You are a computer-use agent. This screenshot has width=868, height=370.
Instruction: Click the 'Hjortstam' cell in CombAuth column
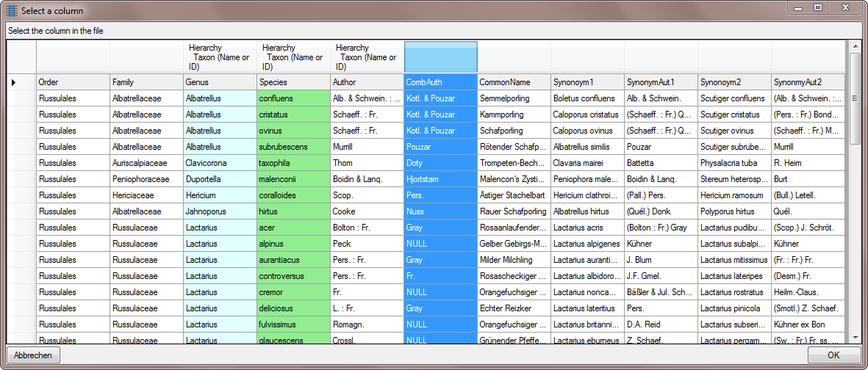(440, 179)
